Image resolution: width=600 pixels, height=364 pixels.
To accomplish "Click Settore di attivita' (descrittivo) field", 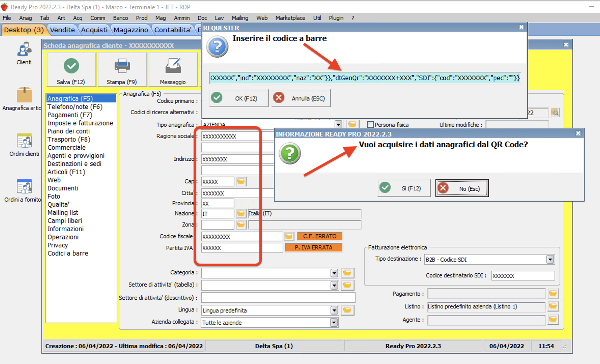I will pos(278,298).
